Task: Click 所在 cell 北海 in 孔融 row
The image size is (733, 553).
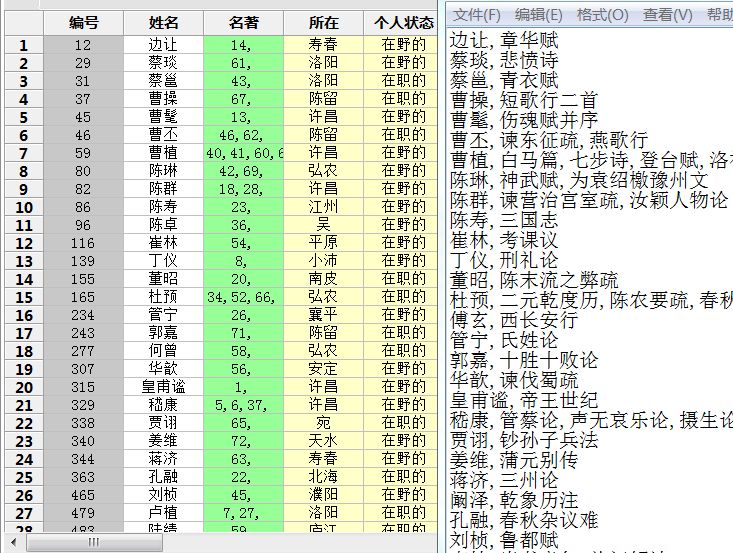Action: [323, 477]
